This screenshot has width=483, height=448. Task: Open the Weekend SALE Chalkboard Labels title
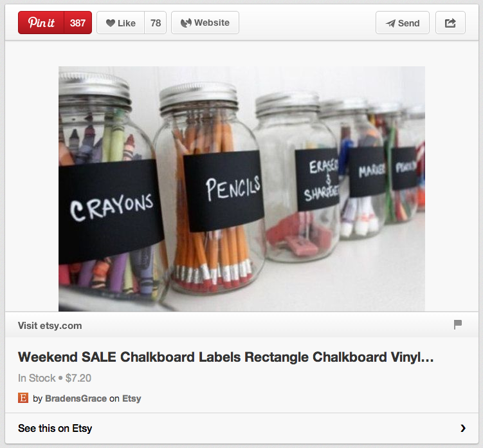coord(226,357)
